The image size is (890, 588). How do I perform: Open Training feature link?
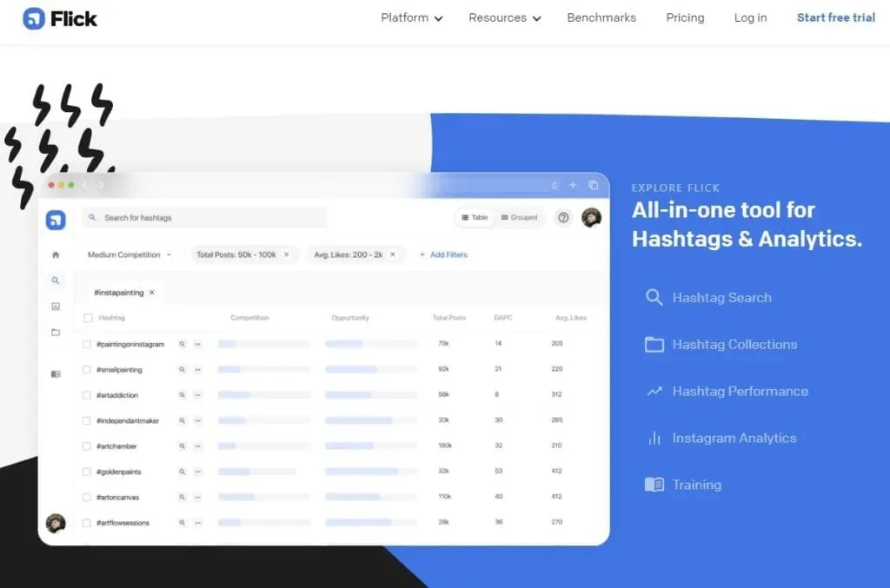tap(683, 485)
